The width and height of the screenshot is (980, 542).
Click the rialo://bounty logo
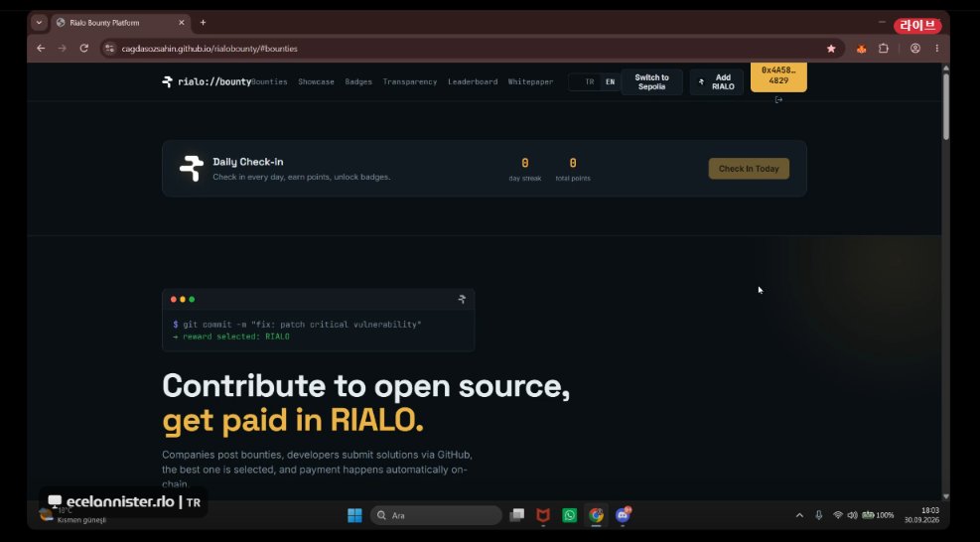click(x=207, y=81)
